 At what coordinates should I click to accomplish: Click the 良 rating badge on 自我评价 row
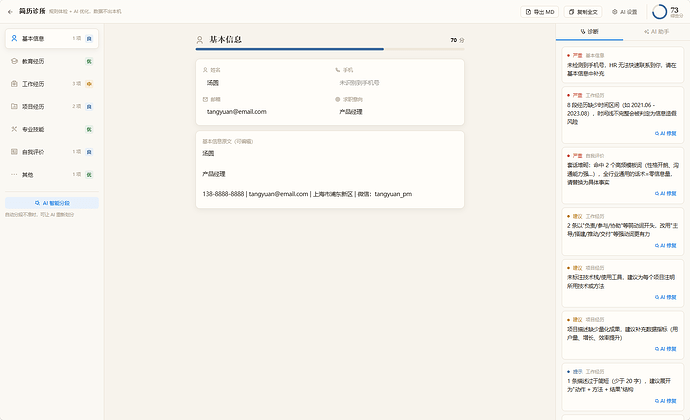pyautogui.click(x=89, y=152)
